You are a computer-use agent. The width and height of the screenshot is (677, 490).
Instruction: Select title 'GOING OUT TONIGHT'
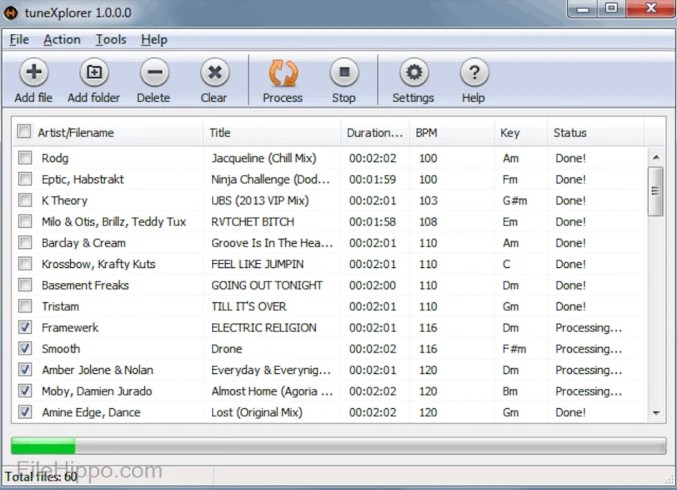tap(267, 285)
